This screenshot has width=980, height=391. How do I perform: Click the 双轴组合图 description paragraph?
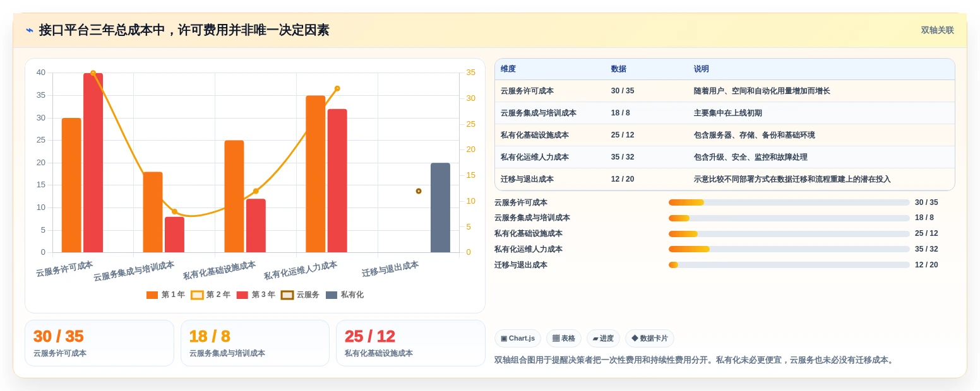tap(695, 360)
